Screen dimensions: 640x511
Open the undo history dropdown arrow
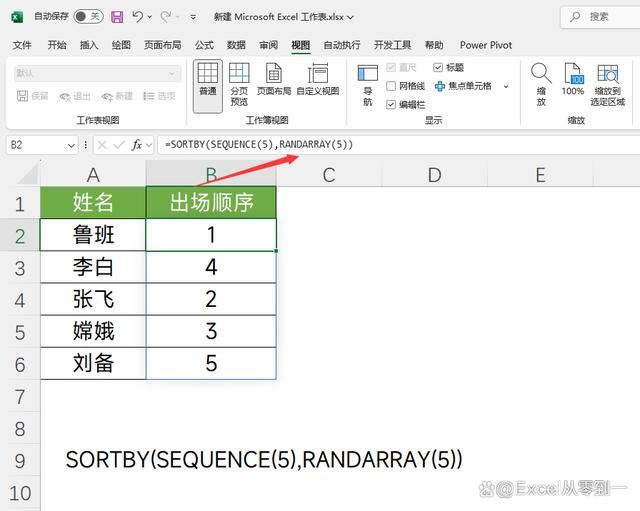tap(150, 17)
